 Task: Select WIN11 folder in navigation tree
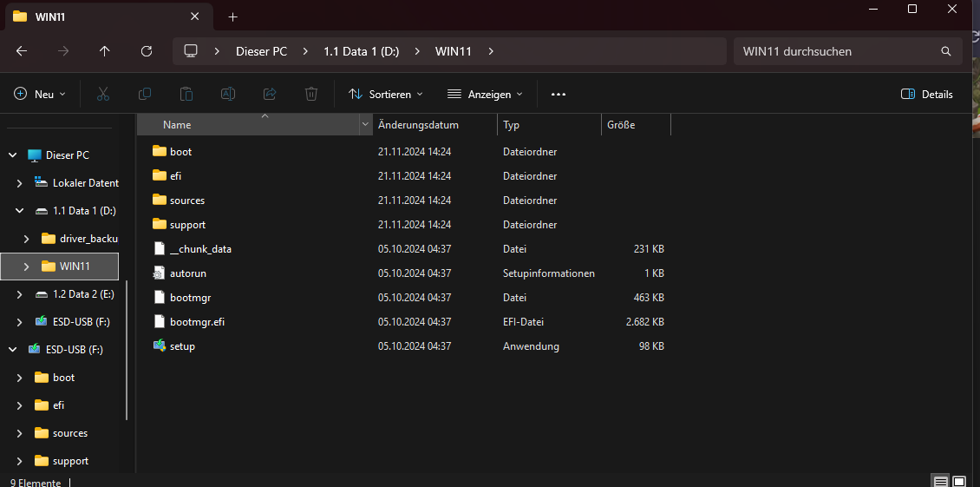pos(75,266)
